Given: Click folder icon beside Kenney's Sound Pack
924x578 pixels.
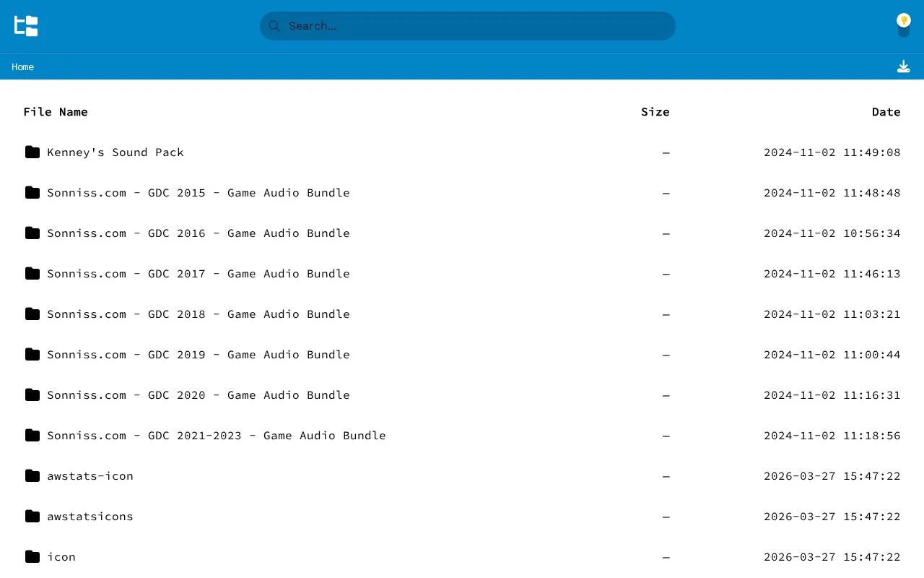Looking at the screenshot, I should tap(32, 152).
